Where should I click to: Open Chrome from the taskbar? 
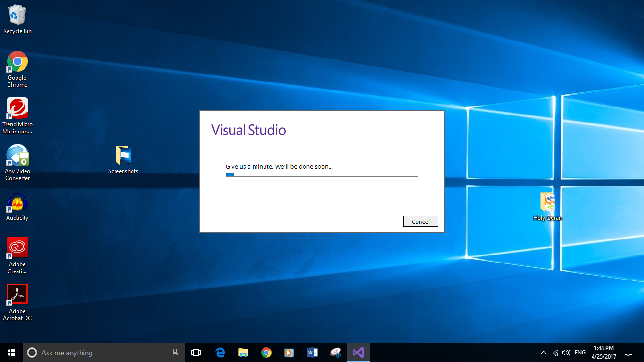266,353
